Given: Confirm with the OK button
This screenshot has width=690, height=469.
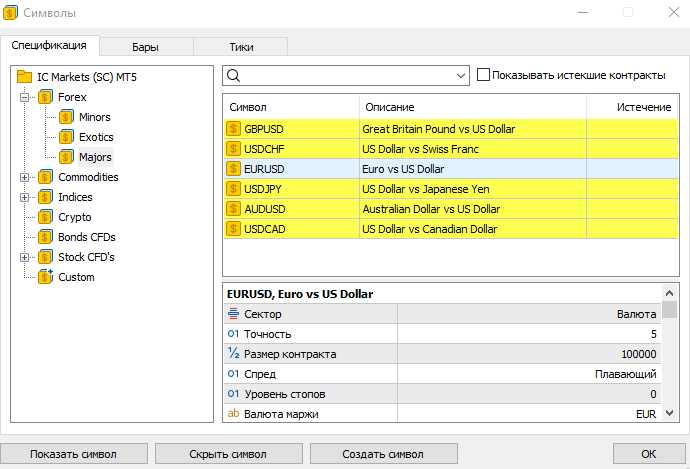Looking at the screenshot, I should pyautogui.click(x=649, y=454).
